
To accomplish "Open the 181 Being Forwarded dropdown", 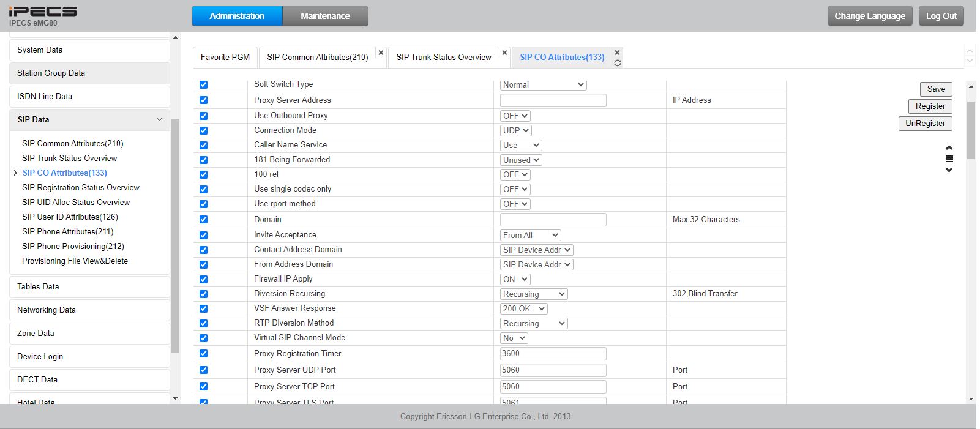I will [521, 160].
